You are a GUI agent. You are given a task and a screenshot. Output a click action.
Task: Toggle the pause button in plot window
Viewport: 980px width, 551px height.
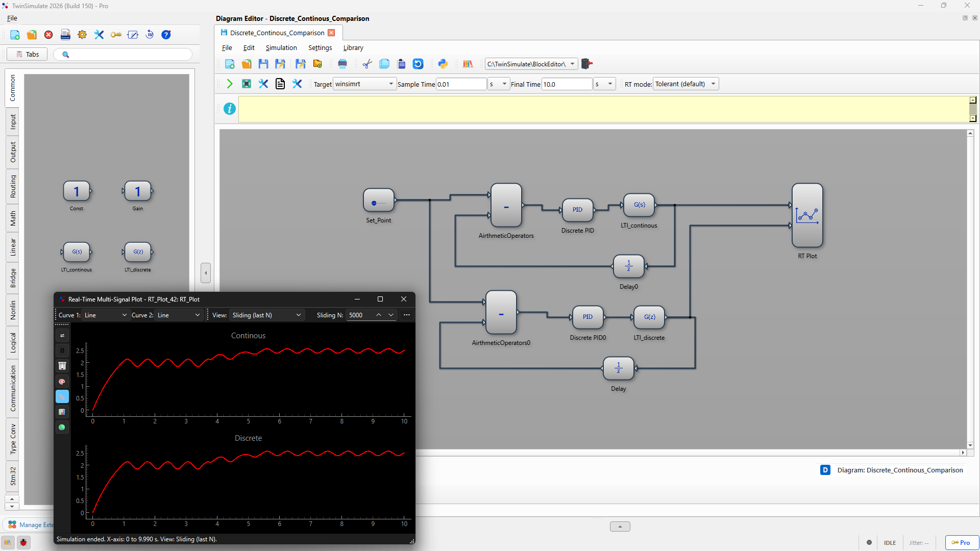[x=62, y=350]
